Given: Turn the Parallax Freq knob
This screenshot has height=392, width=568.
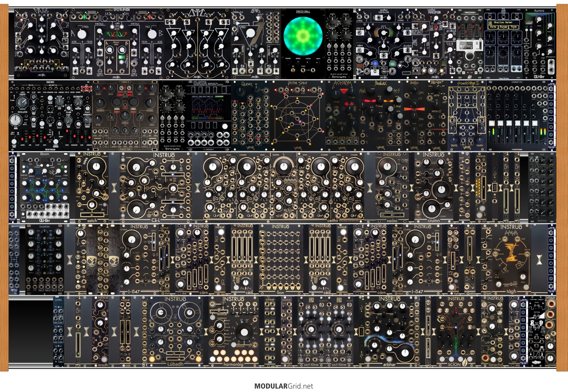Looking at the screenshot, I should (x=370, y=90).
